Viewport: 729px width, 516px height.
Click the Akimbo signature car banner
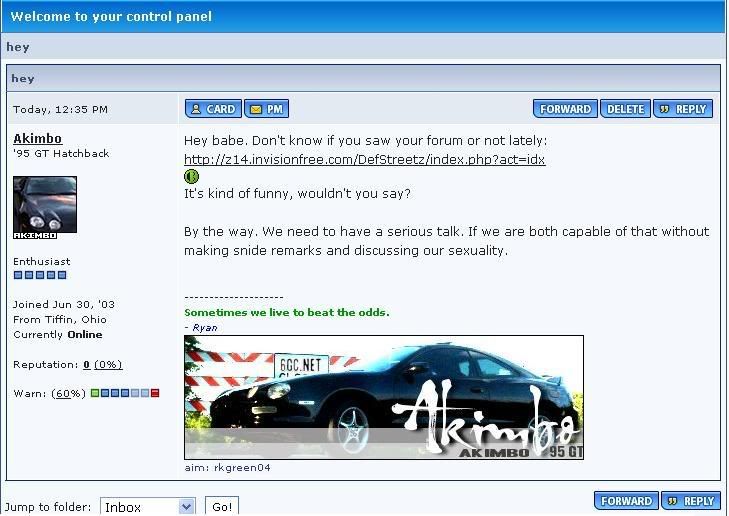[384, 397]
